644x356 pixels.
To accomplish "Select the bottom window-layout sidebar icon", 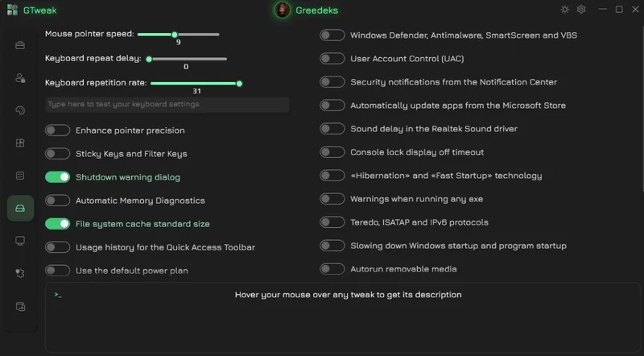I will tap(20, 307).
